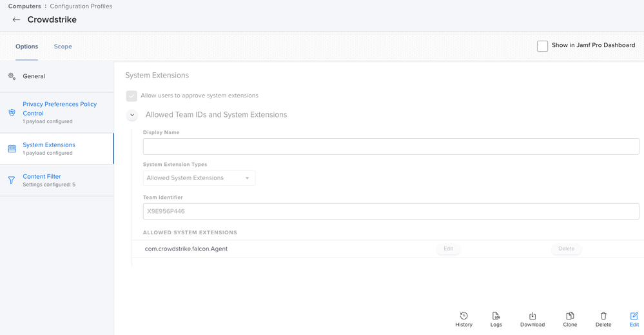Select Content Filter payload in the sidebar
The width and height of the screenshot is (644, 335).
57,181
